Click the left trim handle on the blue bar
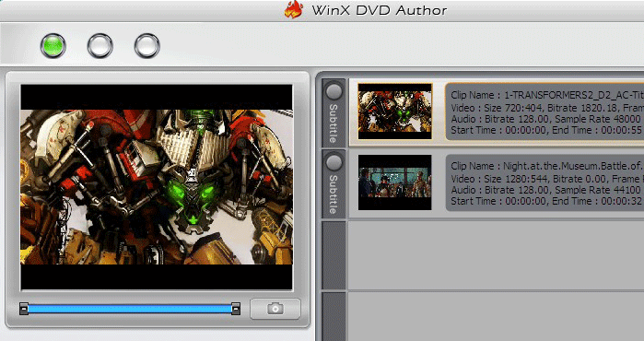This screenshot has height=341, width=644. 24,309
